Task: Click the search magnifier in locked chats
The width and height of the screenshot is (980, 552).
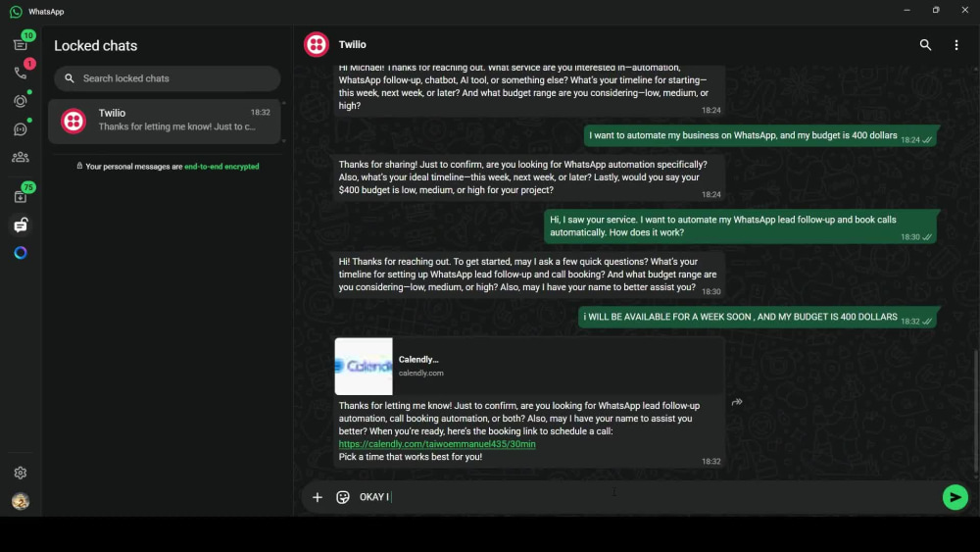Action: pos(70,78)
